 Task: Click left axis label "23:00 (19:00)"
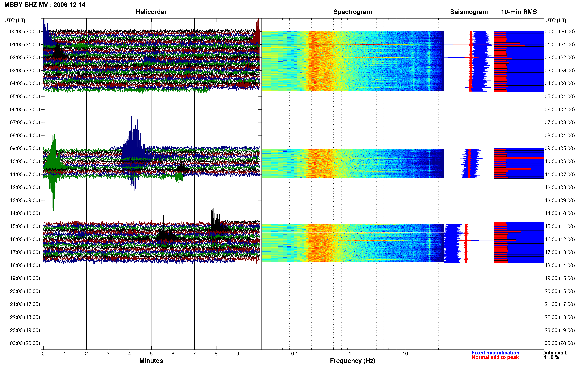(25, 330)
